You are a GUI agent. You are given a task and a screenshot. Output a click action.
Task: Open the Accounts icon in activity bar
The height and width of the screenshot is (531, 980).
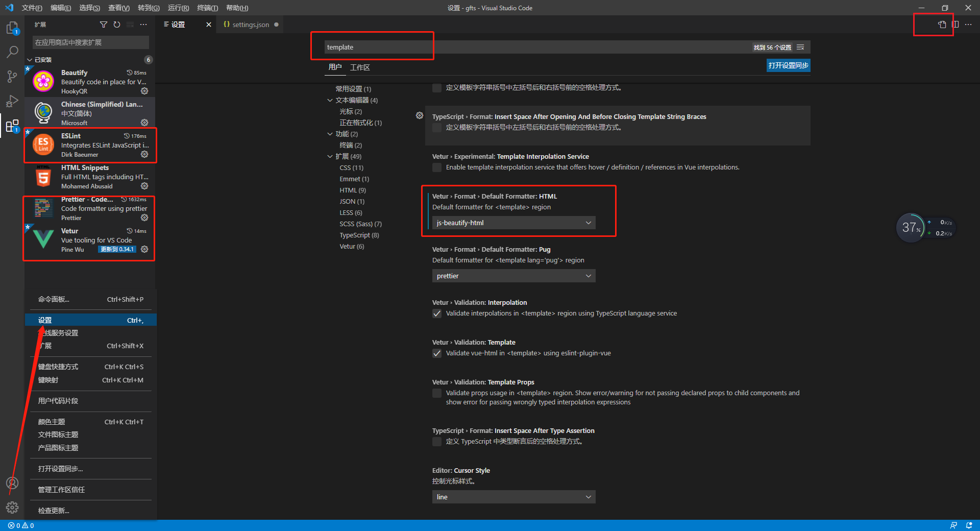(x=12, y=483)
